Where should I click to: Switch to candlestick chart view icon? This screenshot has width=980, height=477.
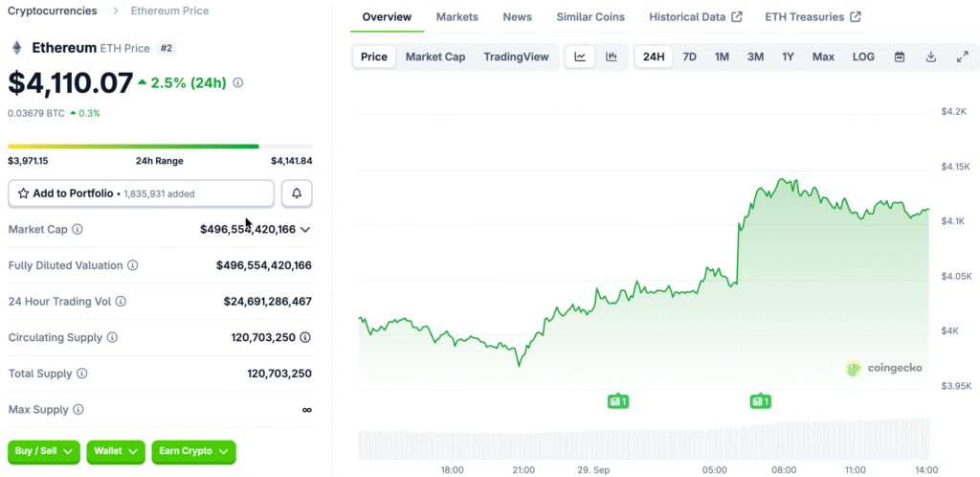pos(612,57)
